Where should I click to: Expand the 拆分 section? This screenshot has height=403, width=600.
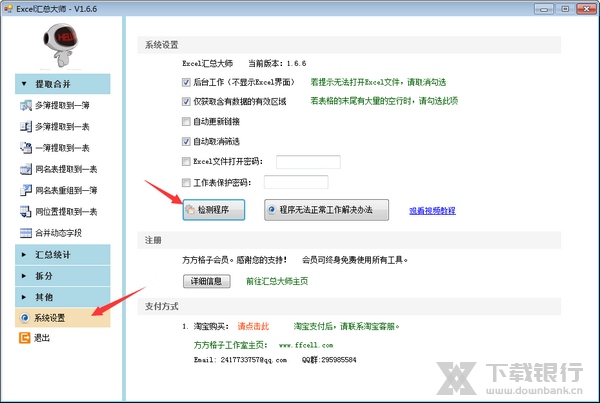point(63,276)
